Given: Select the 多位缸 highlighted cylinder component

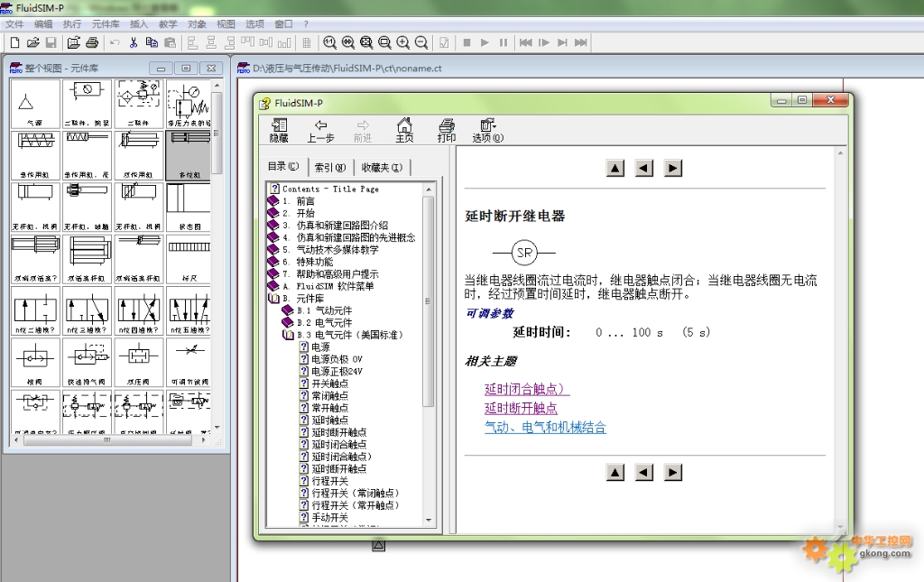Looking at the screenshot, I should pyautogui.click(x=189, y=155).
